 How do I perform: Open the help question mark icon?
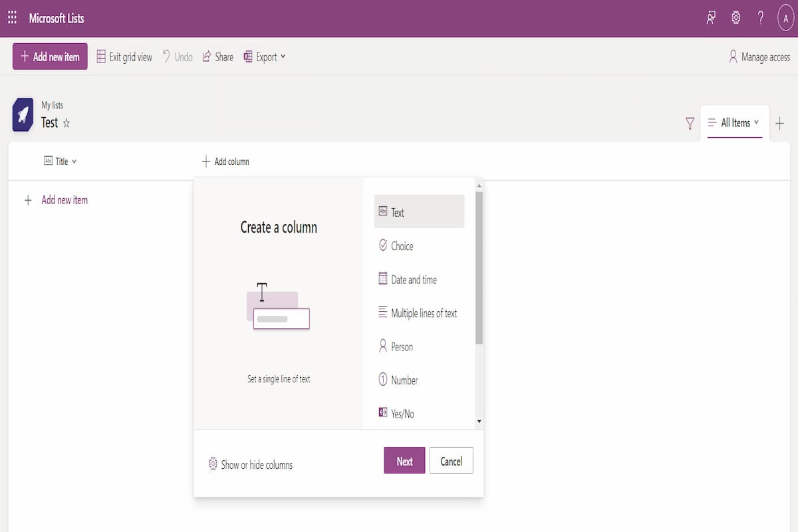pyautogui.click(x=761, y=18)
